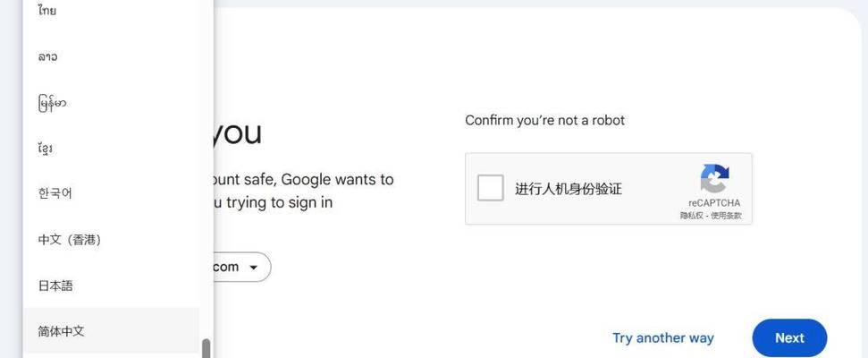Image resolution: width=868 pixels, height=358 pixels.
Task: Expand the account chip dropdown arrow
Action: 254,267
